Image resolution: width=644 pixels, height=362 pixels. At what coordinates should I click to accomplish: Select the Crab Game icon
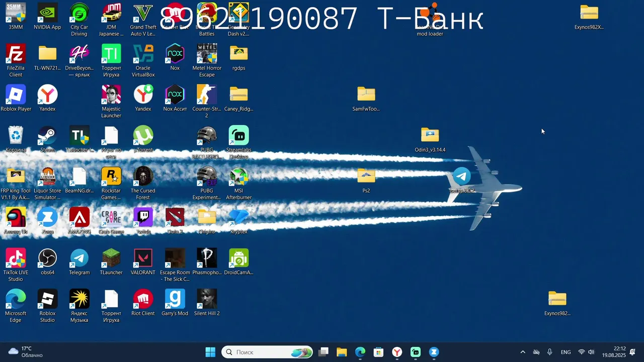coord(111,217)
